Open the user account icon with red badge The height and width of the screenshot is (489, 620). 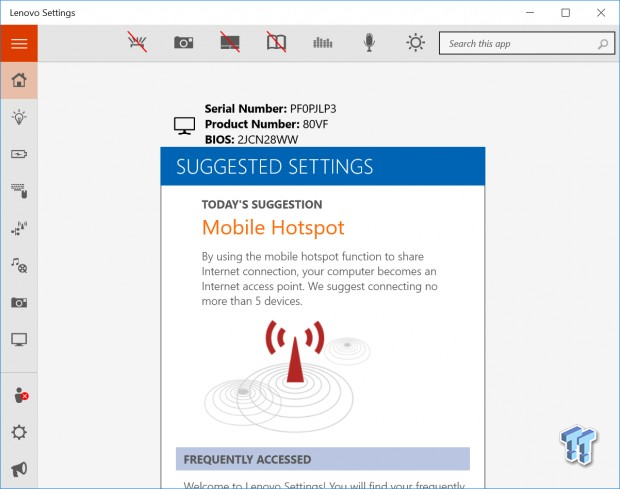pyautogui.click(x=20, y=395)
